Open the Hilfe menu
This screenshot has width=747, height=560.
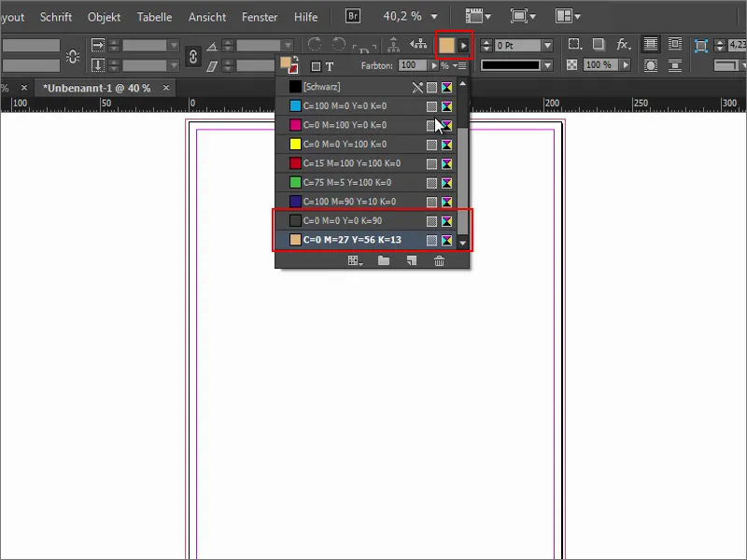(x=305, y=17)
